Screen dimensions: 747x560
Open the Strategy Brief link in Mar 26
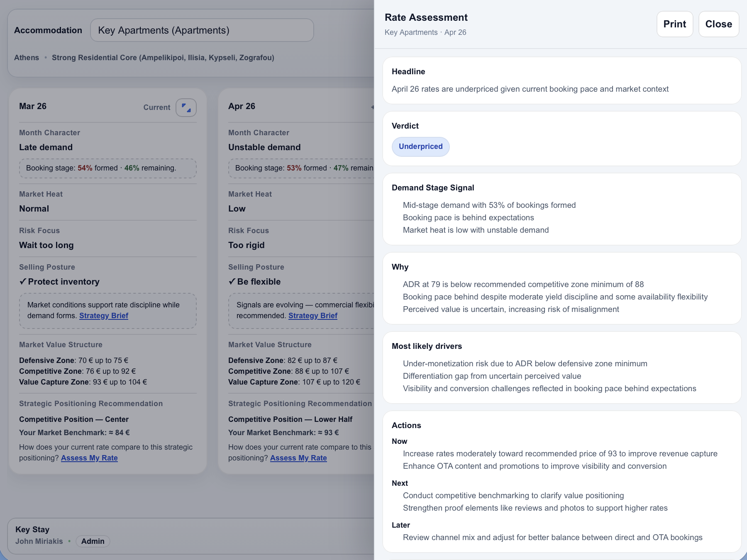tap(104, 316)
